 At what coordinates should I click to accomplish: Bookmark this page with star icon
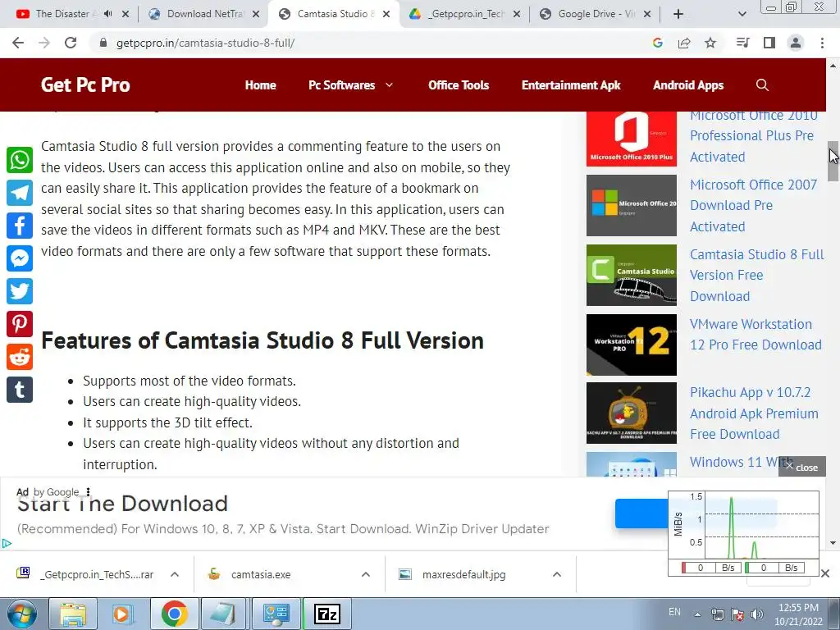710,43
